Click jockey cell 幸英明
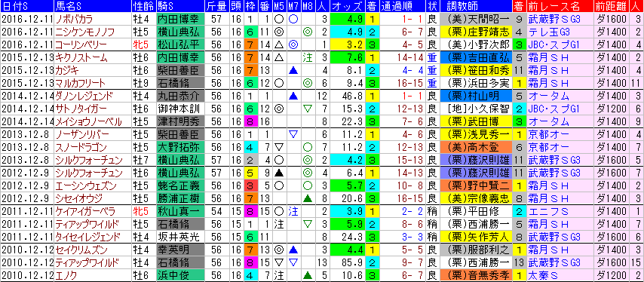 pyautogui.click(x=180, y=250)
